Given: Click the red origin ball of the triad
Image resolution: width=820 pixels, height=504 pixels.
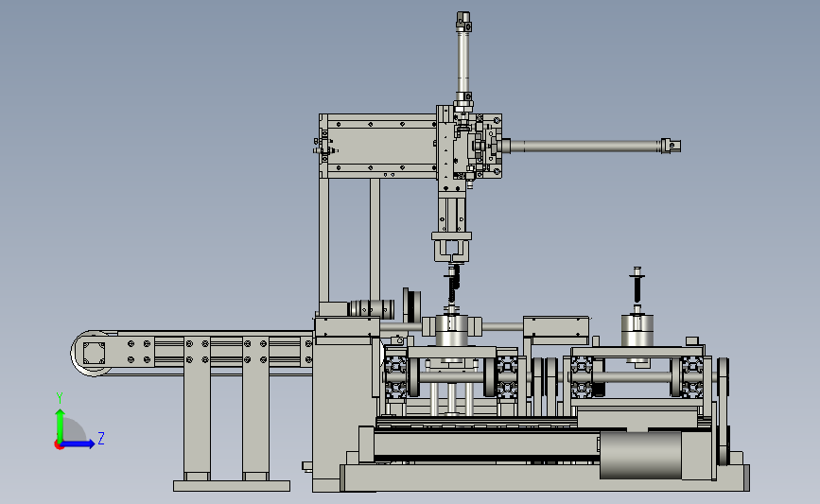Looking at the screenshot, I should tap(59, 445).
